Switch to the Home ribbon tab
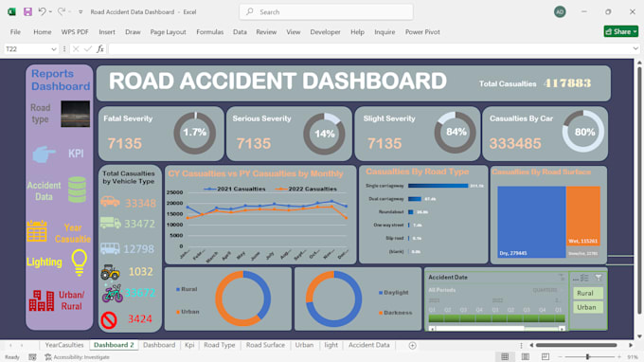The image size is (644, 362). [x=43, y=32]
